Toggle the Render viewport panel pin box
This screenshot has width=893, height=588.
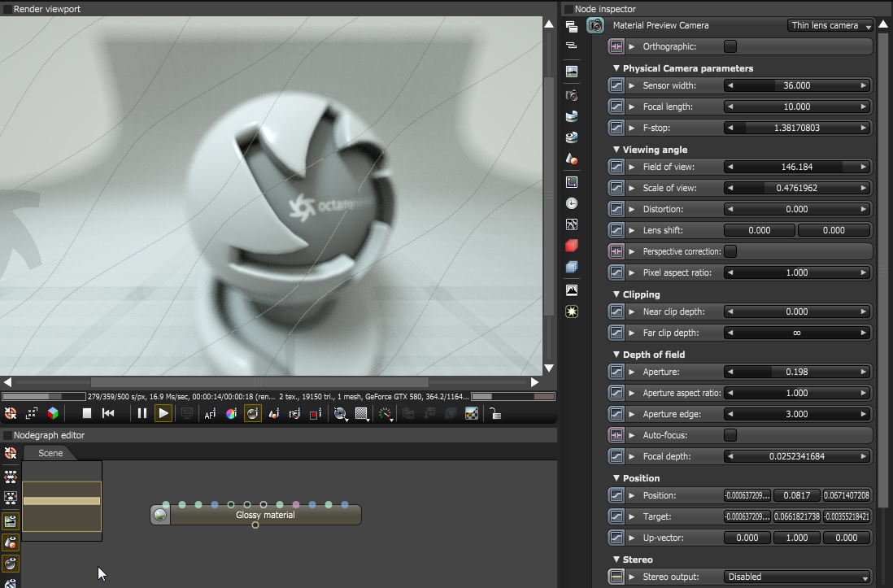coord(8,9)
